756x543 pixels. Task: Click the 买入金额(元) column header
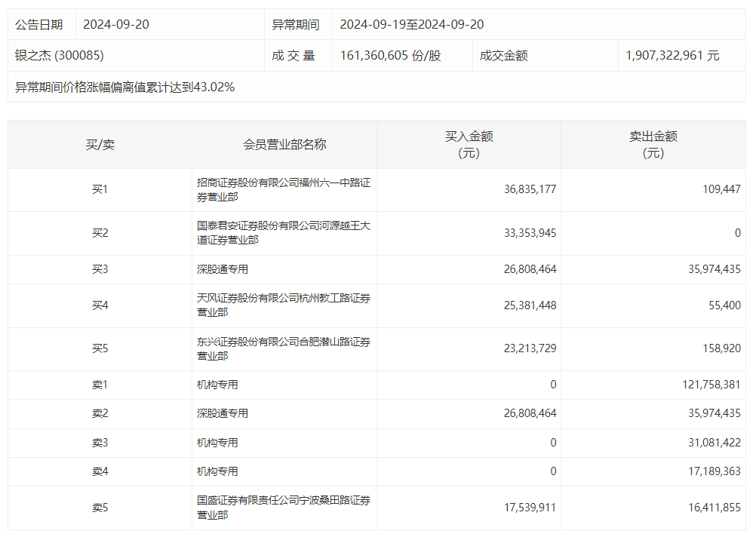(469, 145)
